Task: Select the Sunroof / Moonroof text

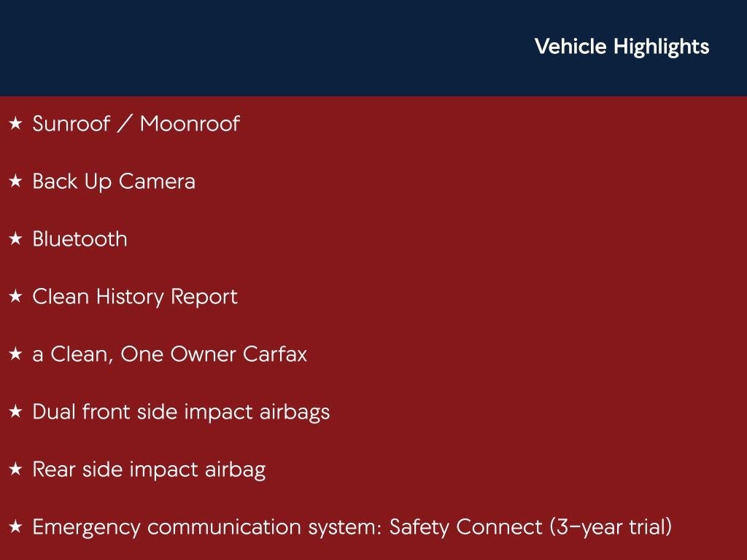Action: (136, 124)
